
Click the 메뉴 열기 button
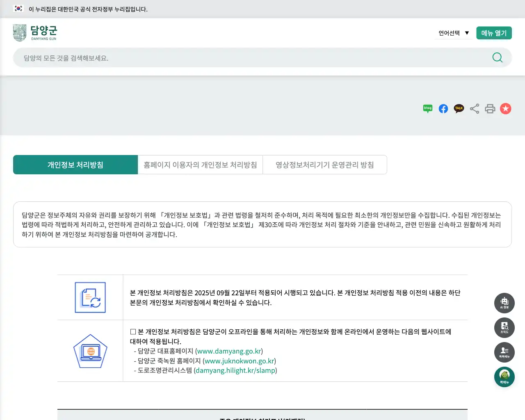pos(494,32)
